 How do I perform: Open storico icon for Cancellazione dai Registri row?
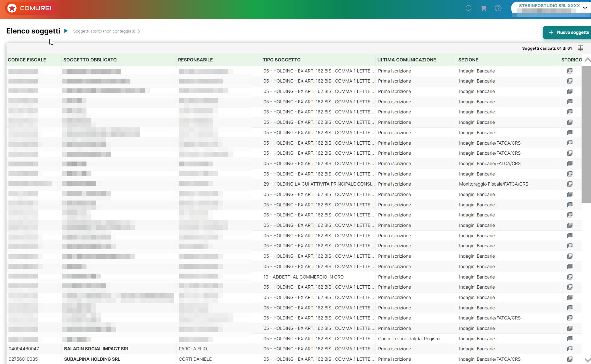(x=570, y=339)
